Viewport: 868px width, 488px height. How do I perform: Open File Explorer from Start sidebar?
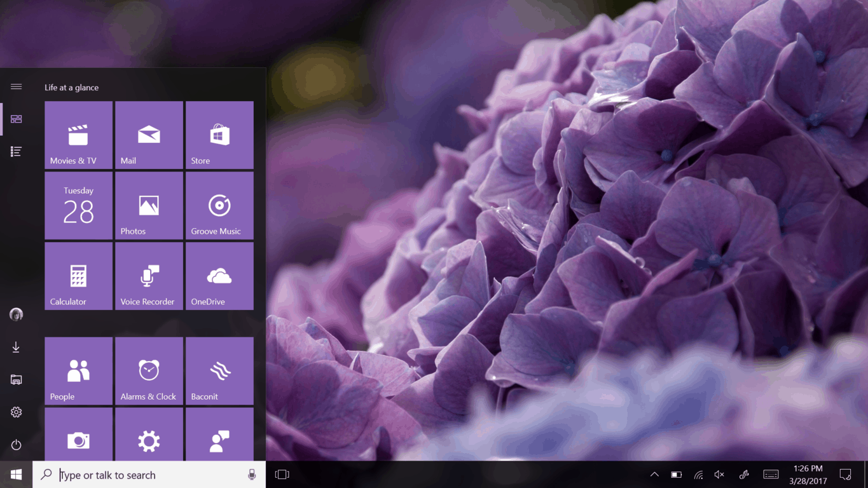17,379
